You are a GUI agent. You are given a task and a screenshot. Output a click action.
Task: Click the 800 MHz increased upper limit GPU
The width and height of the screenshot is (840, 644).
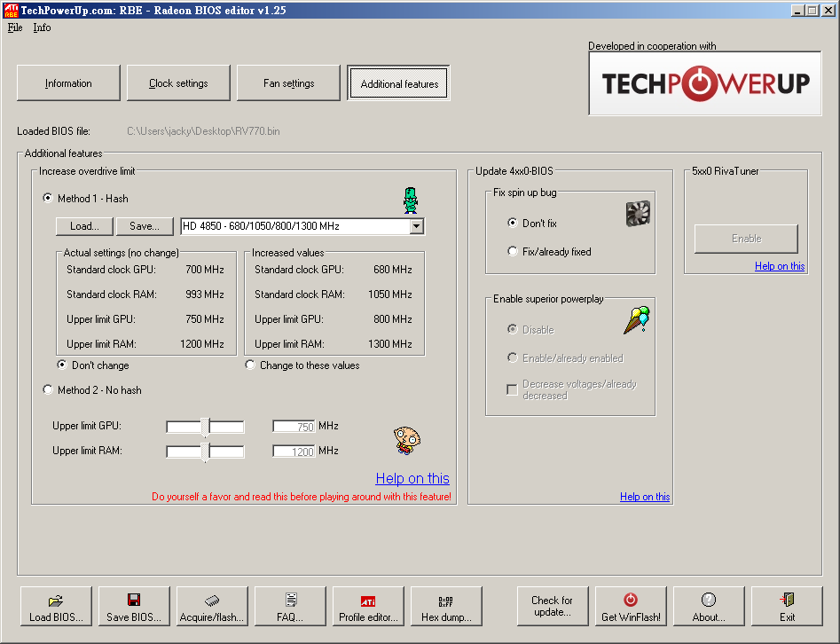[393, 319]
